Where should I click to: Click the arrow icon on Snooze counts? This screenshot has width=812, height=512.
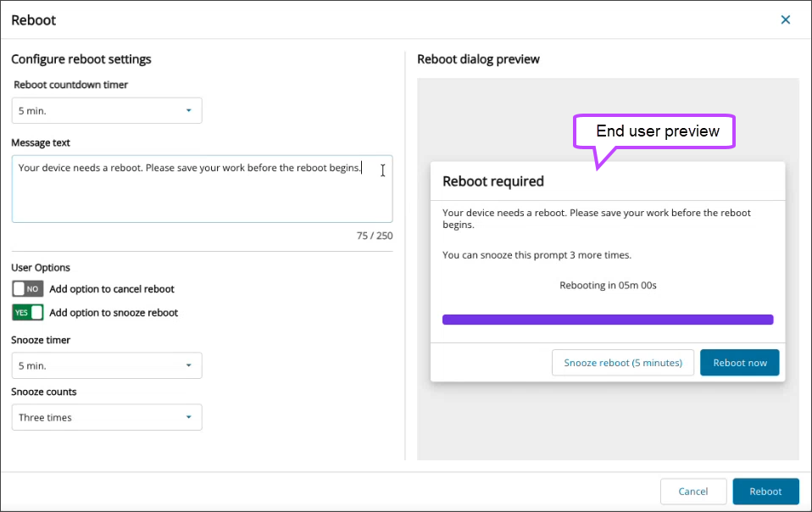pyautogui.click(x=188, y=417)
